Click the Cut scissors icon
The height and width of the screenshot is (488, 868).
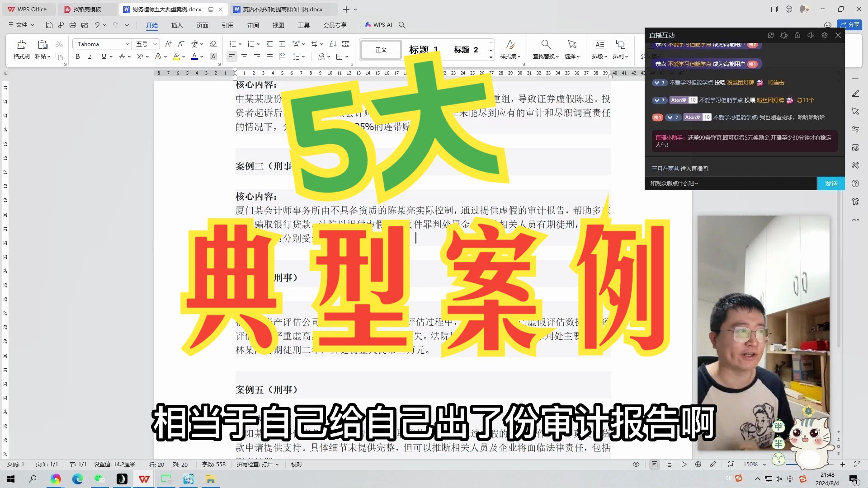[x=59, y=44]
